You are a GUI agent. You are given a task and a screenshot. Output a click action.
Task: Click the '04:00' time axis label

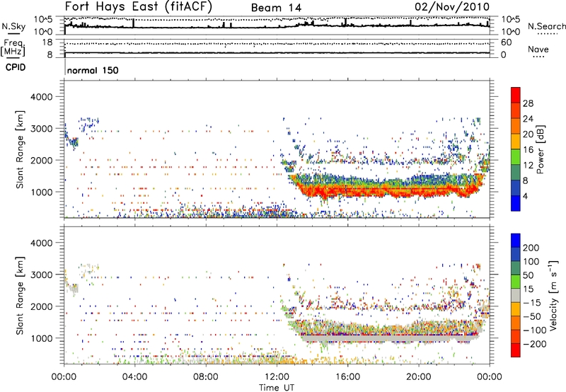(x=134, y=377)
